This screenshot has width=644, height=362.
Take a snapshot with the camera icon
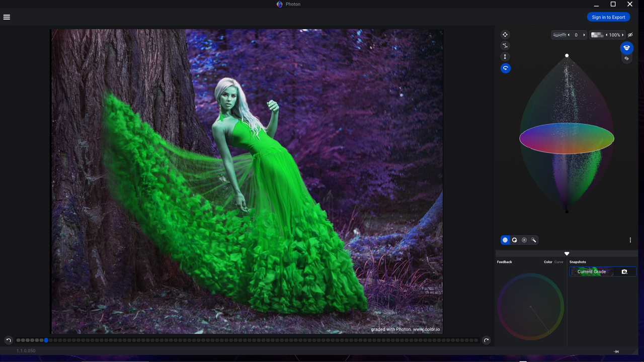point(624,271)
